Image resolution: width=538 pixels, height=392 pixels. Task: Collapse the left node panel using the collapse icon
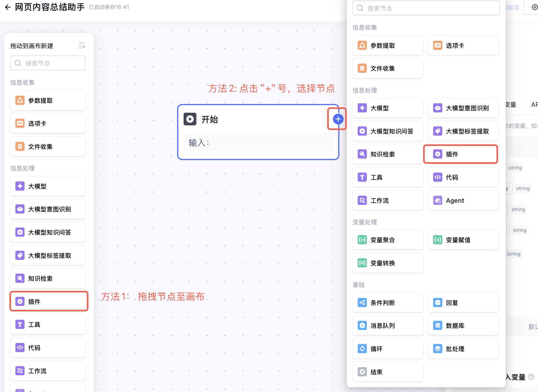point(82,46)
